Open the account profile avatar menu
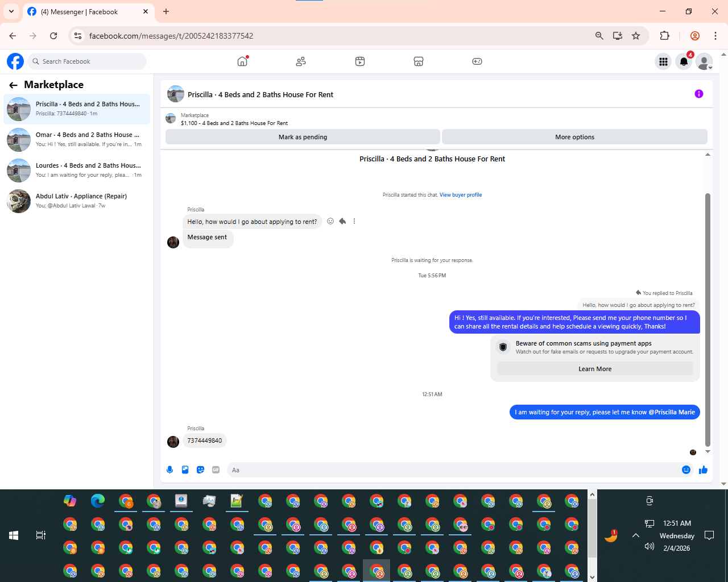 pyautogui.click(x=704, y=61)
